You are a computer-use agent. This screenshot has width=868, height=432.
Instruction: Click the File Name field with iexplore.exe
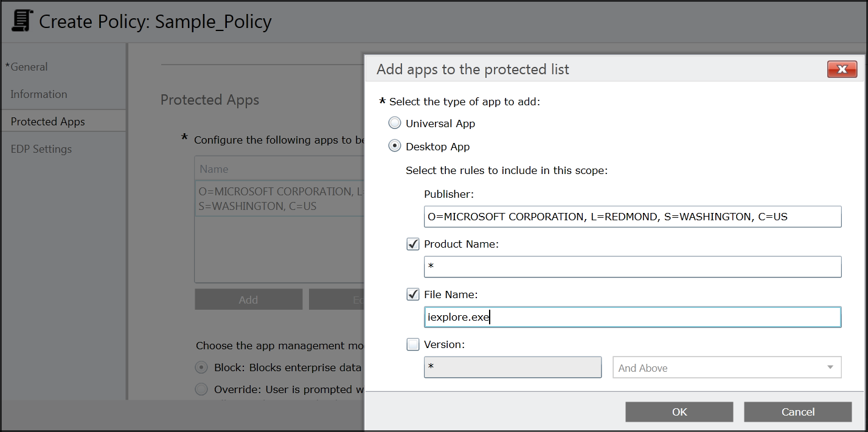click(x=632, y=317)
